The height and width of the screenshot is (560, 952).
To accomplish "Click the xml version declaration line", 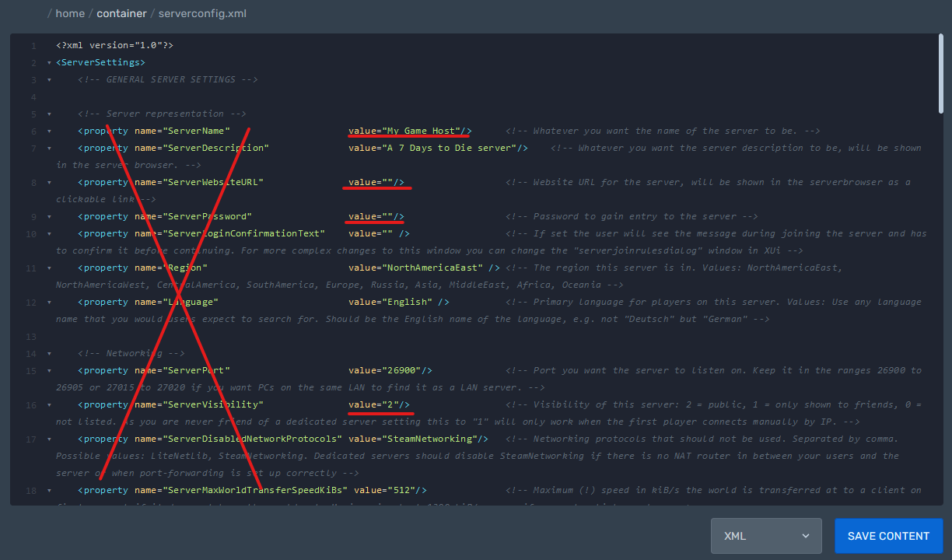I will tap(114, 45).
